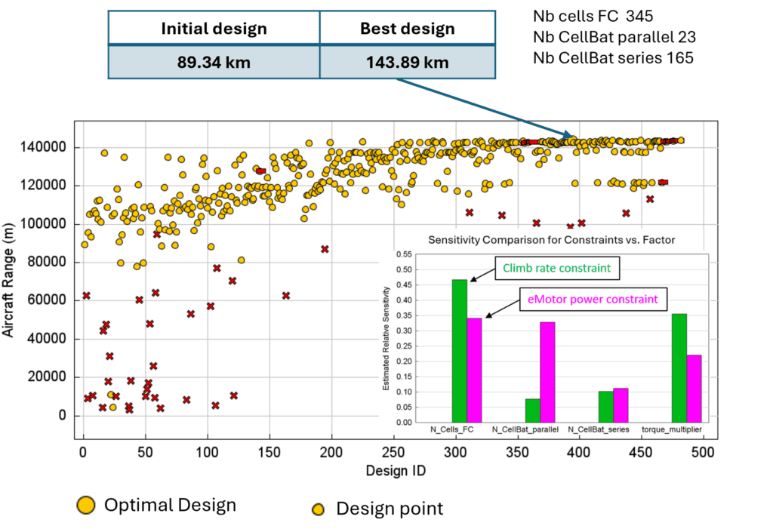Click the 'N_CellBat_series' category label
Image resolution: width=773 pixels, height=532 pixels.
pyautogui.click(x=599, y=429)
